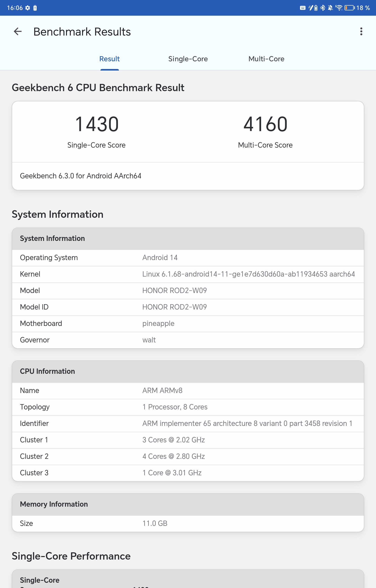Select Geekbench 6.3.0 for Android AArch64 text
This screenshot has height=588, width=376.
[x=80, y=176]
